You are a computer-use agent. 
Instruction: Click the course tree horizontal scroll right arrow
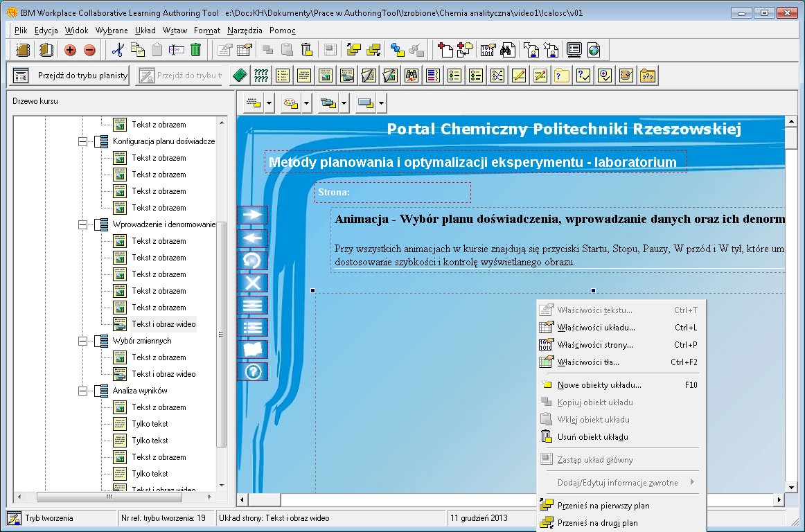(x=209, y=497)
